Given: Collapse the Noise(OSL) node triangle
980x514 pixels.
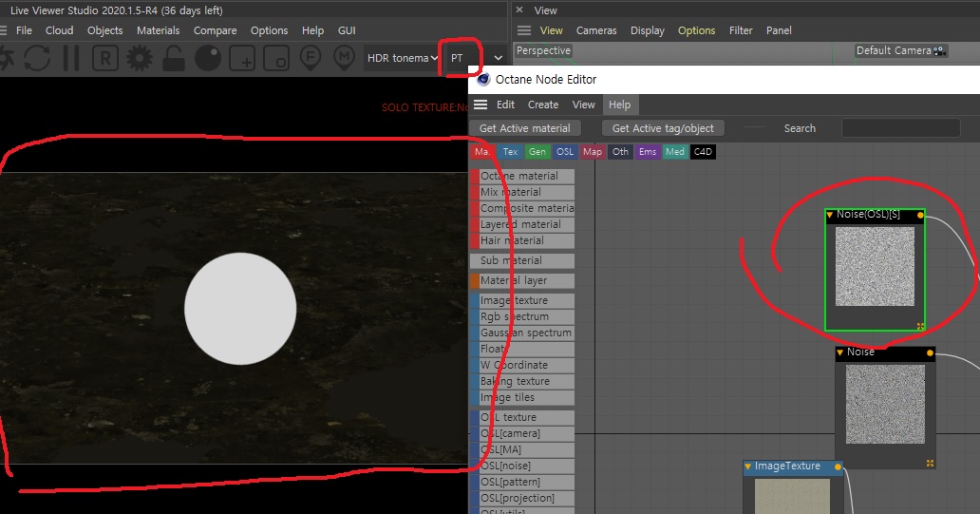Looking at the screenshot, I should coord(830,215).
